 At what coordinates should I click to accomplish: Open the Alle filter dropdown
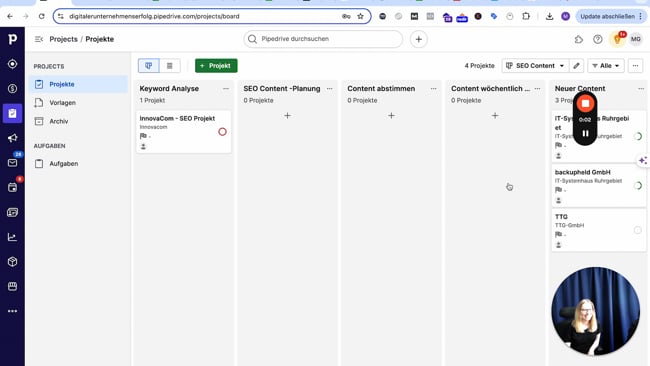[x=606, y=65]
